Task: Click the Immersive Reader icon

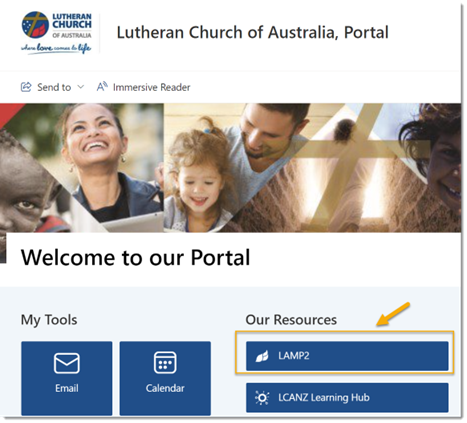Action: 102,87
